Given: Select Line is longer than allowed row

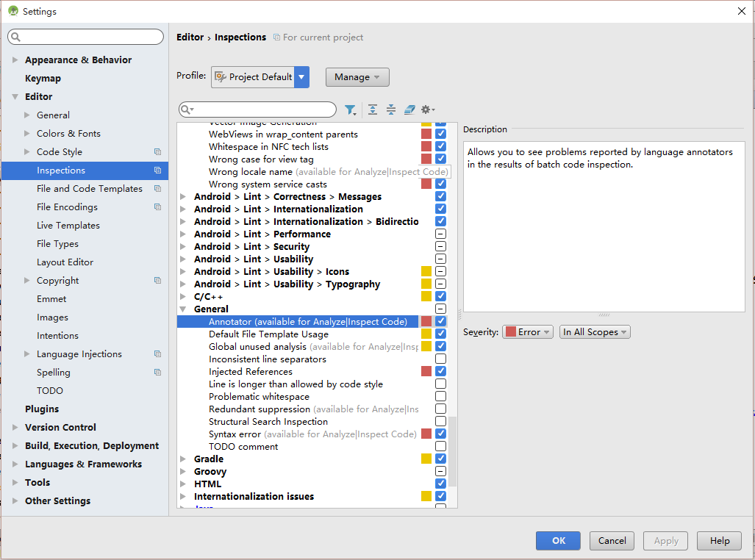Looking at the screenshot, I should (312, 384).
